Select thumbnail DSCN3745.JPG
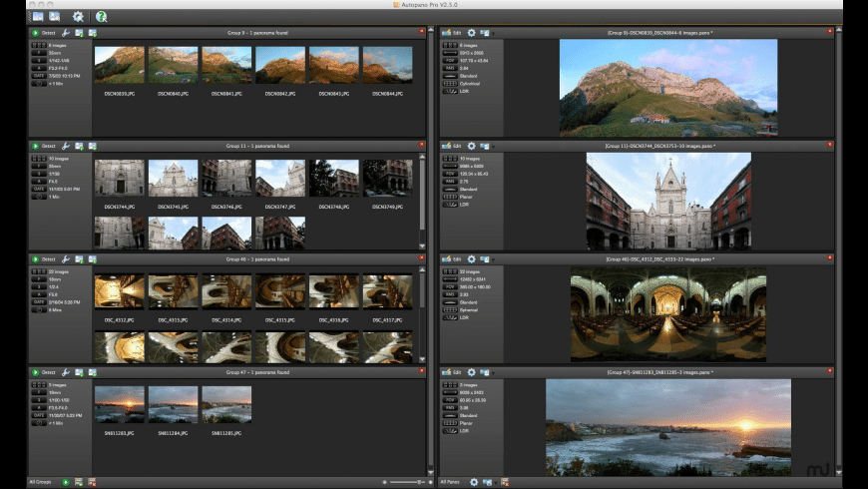Image resolution: width=868 pixels, height=489 pixels. [x=173, y=179]
